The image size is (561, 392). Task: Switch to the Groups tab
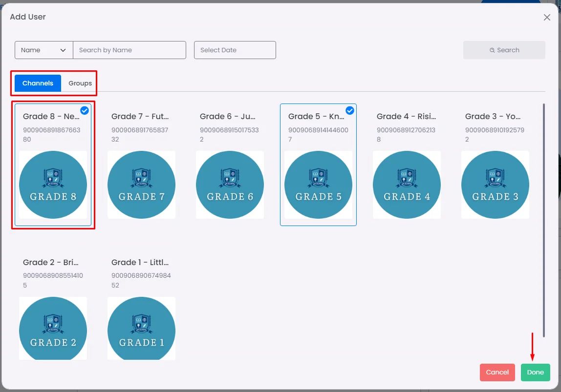pos(80,83)
